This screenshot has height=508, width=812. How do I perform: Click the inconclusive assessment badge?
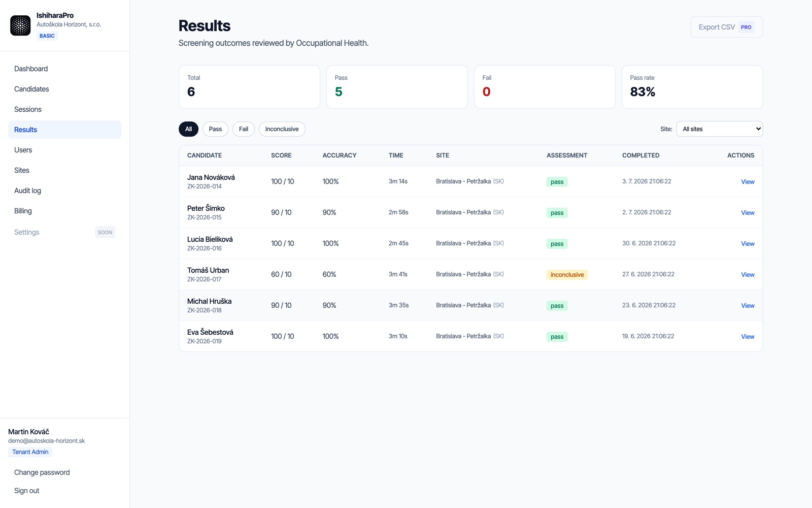[x=567, y=275]
